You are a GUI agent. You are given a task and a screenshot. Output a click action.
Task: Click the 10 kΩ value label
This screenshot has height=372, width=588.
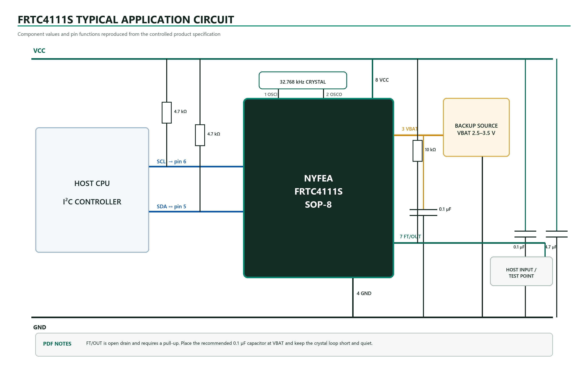(x=430, y=150)
